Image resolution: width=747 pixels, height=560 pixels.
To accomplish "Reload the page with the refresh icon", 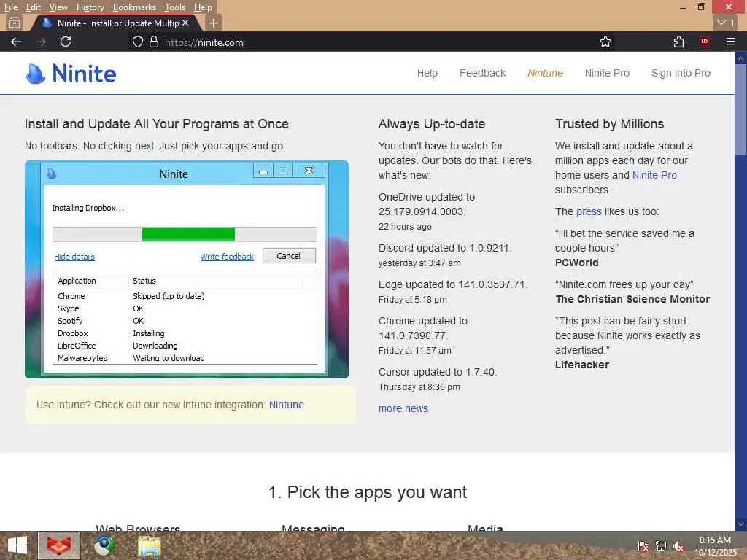I will (66, 42).
